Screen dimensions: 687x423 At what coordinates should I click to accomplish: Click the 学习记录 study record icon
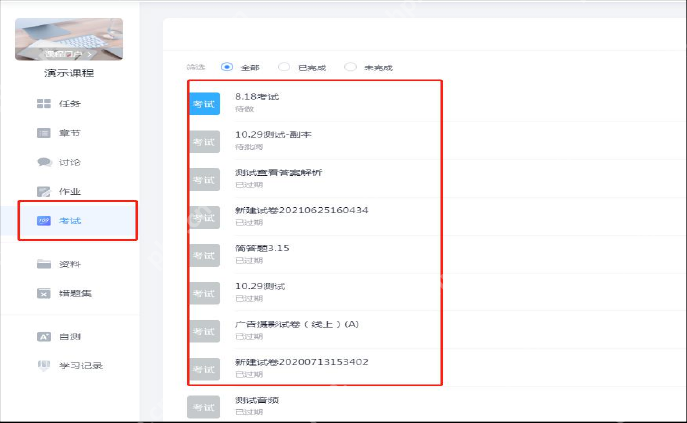tap(44, 366)
